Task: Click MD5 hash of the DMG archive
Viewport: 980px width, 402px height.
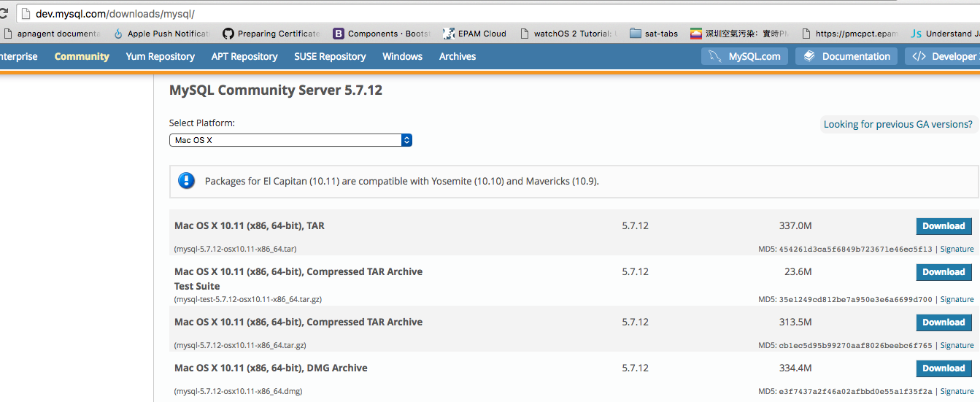Action: click(x=856, y=391)
